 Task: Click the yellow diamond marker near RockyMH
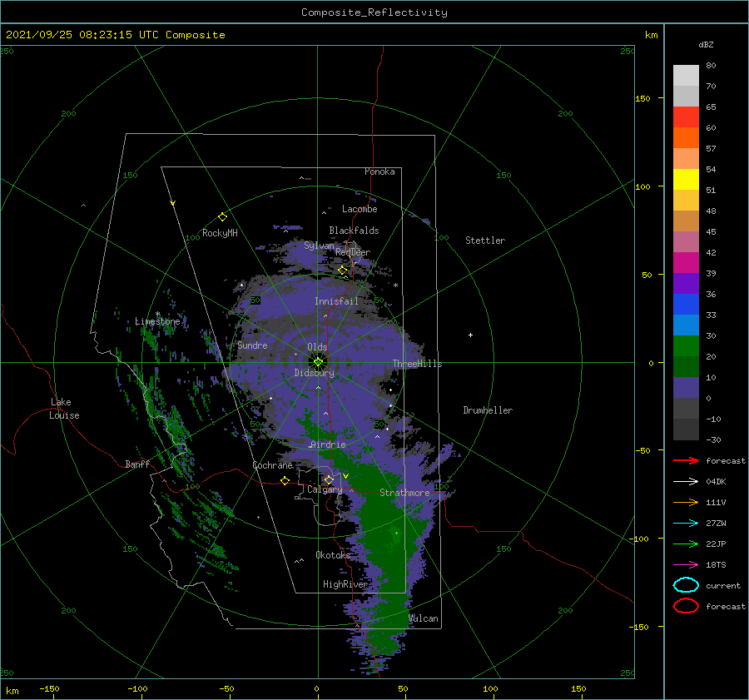(x=222, y=217)
